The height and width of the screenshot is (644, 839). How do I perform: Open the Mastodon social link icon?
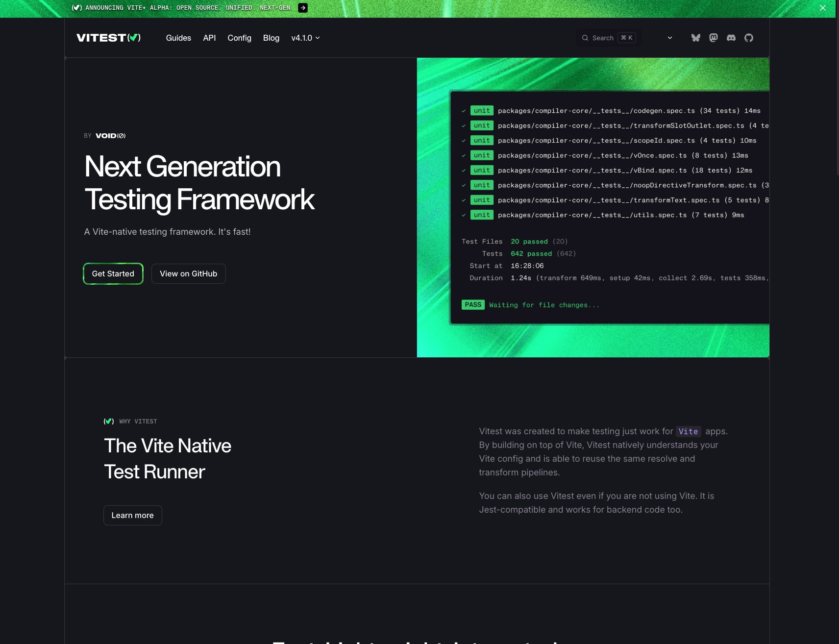714,38
